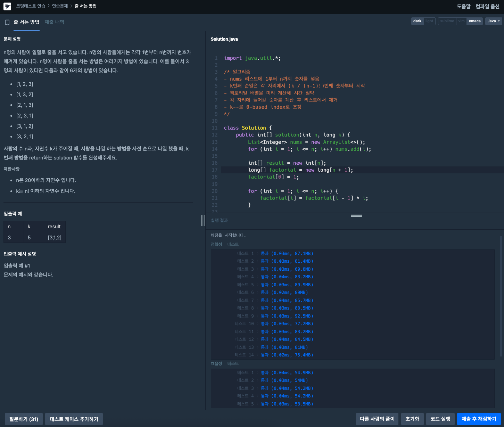Select vim key binding

(461, 21)
